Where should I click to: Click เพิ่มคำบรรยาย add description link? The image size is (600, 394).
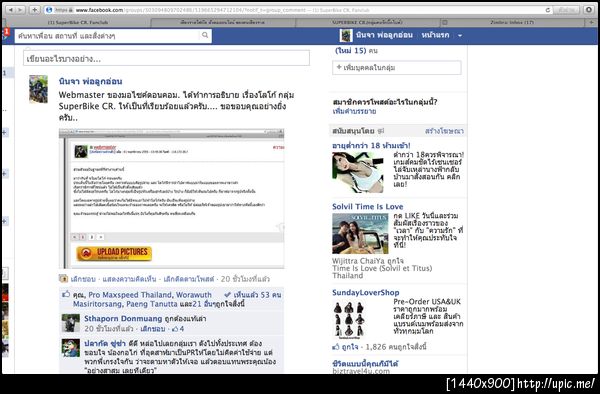tap(354, 111)
